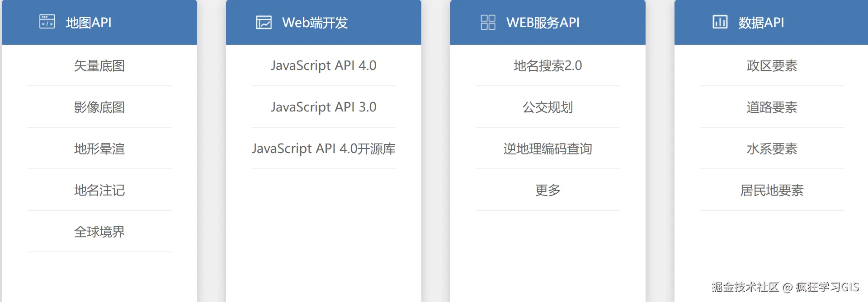Go to 地名注记

pyautogui.click(x=99, y=190)
